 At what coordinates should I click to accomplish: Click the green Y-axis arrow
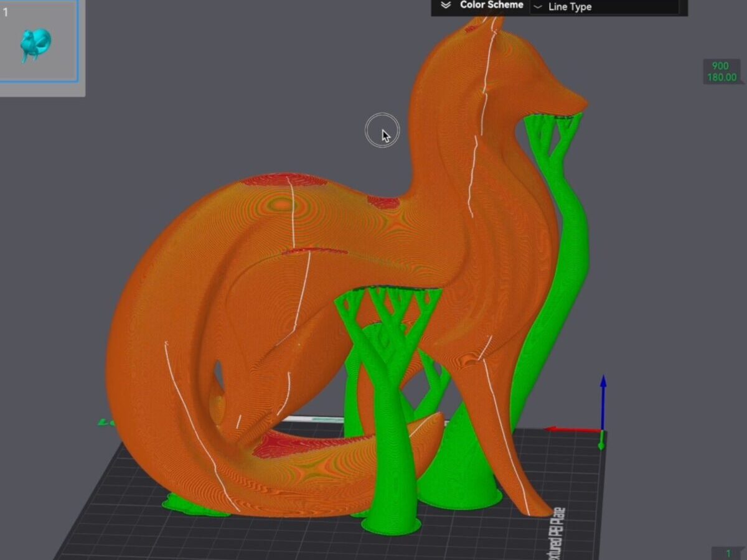coord(601,442)
